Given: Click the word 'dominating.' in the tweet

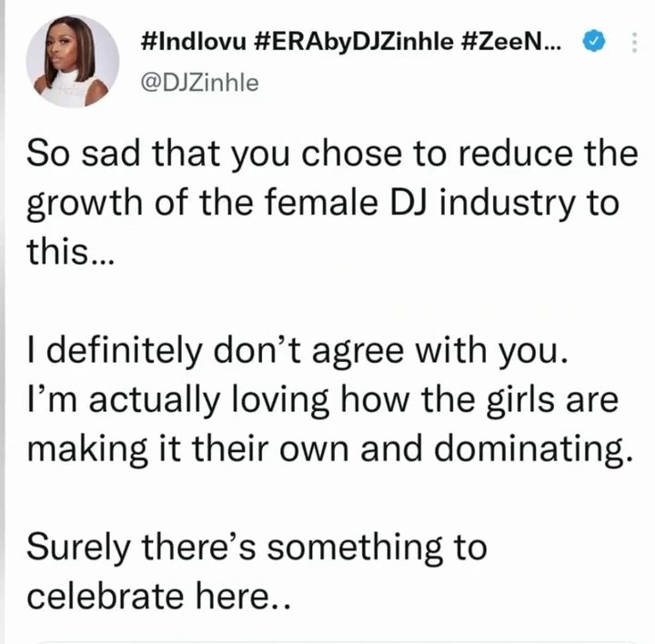Looking at the screenshot, I should point(534,449).
